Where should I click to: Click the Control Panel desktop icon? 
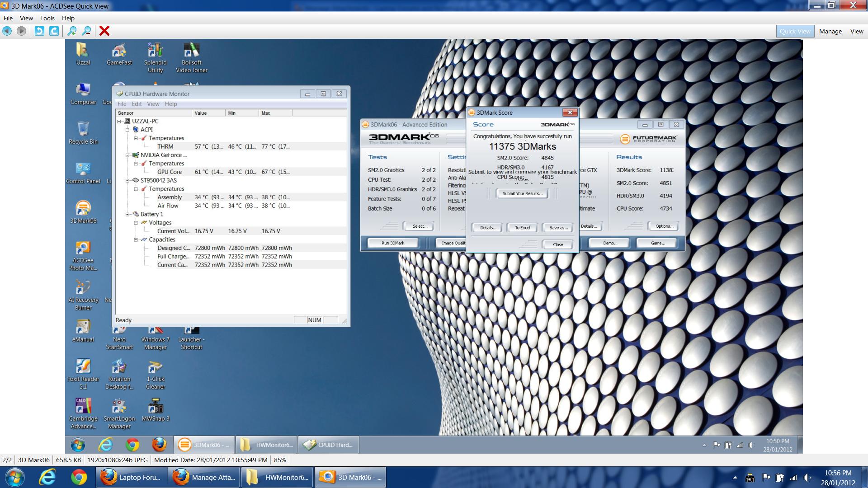tap(83, 173)
